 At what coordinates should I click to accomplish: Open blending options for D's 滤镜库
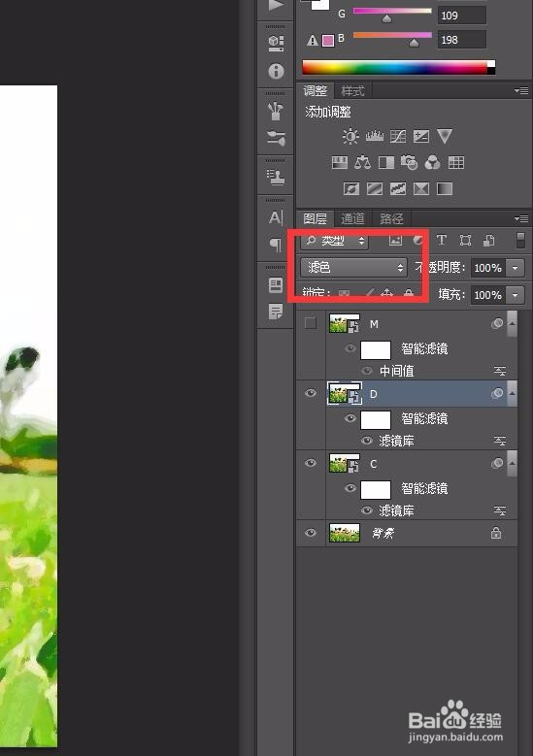coord(500,441)
